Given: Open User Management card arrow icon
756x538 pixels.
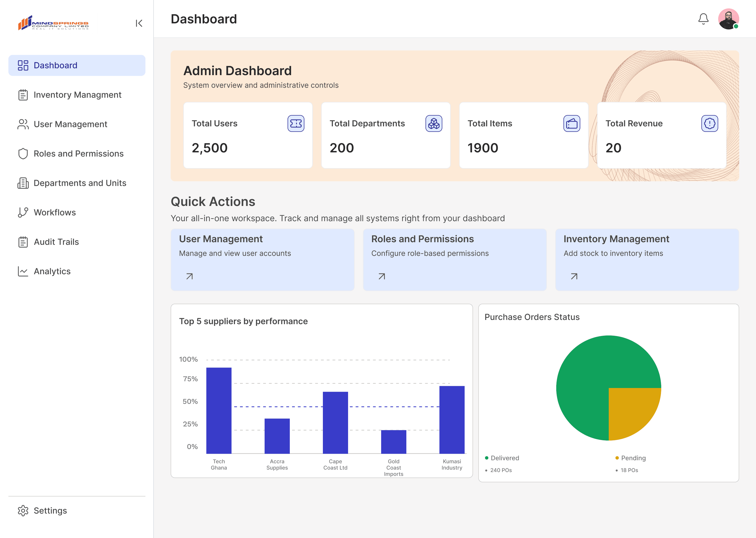Looking at the screenshot, I should (189, 276).
